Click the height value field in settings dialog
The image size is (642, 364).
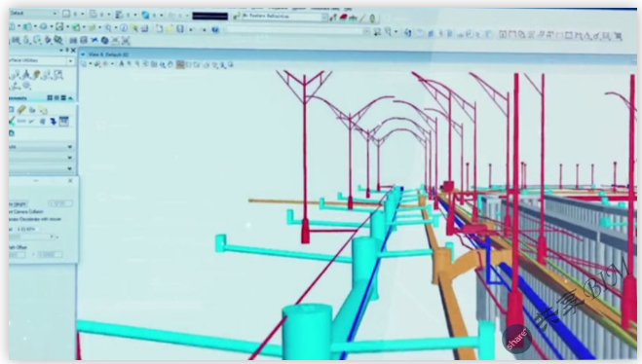pos(59,203)
